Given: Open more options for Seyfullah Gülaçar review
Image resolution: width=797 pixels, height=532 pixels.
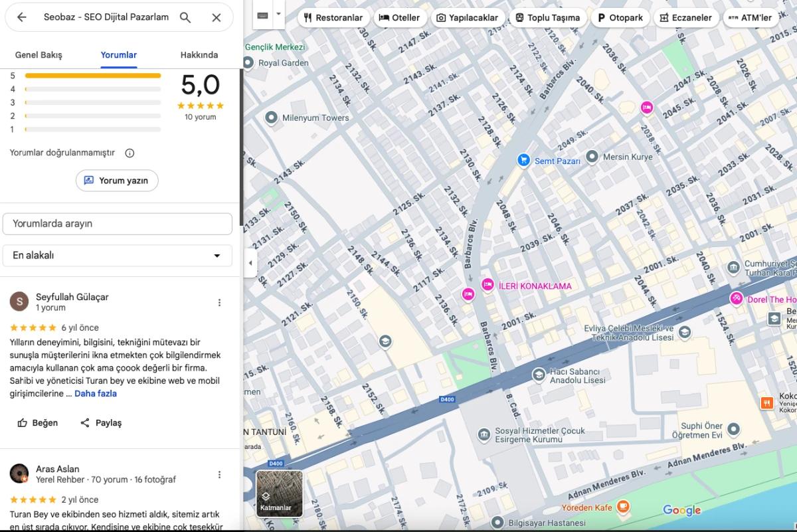Looking at the screenshot, I should point(219,302).
